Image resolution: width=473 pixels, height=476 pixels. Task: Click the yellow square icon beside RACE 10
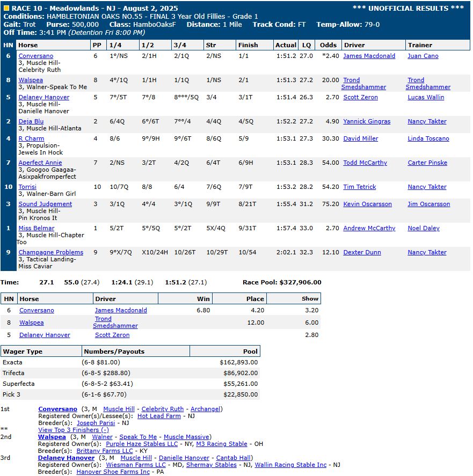(x=6, y=9)
